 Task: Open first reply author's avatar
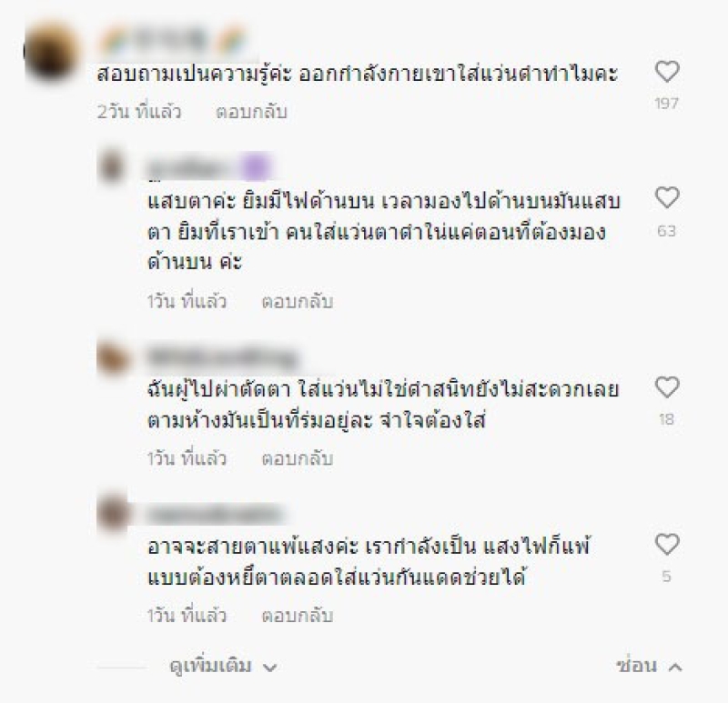pos(111,166)
